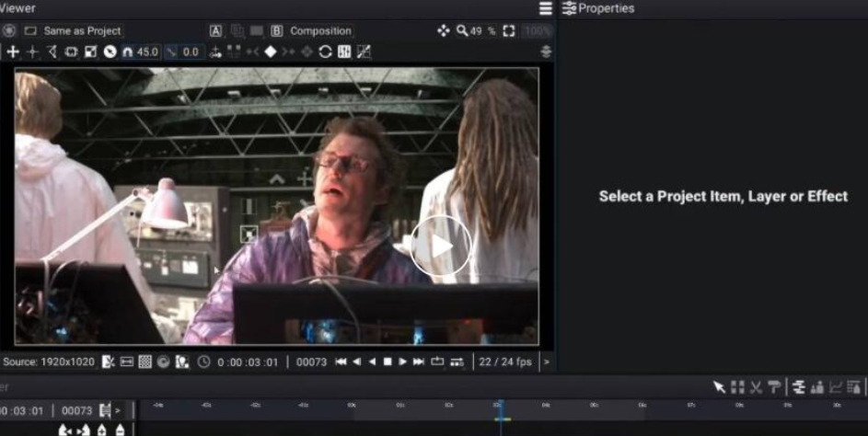
Task: Step back one frame
Action: [356, 361]
